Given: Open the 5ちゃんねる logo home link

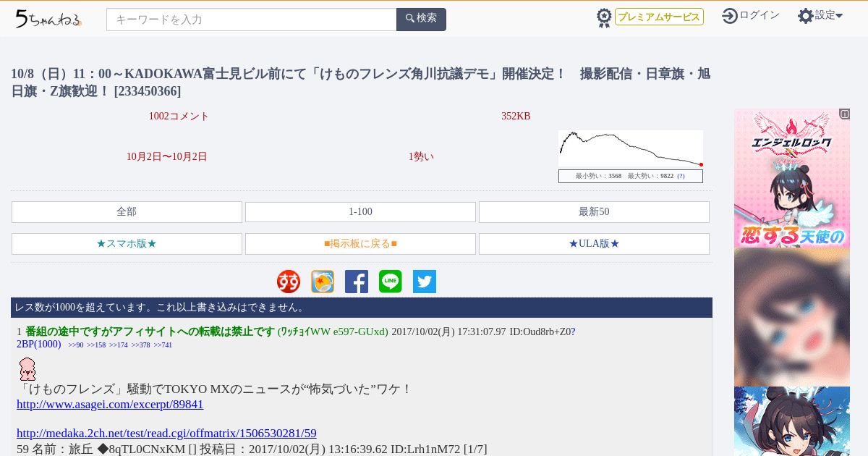Looking at the screenshot, I should [x=48, y=19].
